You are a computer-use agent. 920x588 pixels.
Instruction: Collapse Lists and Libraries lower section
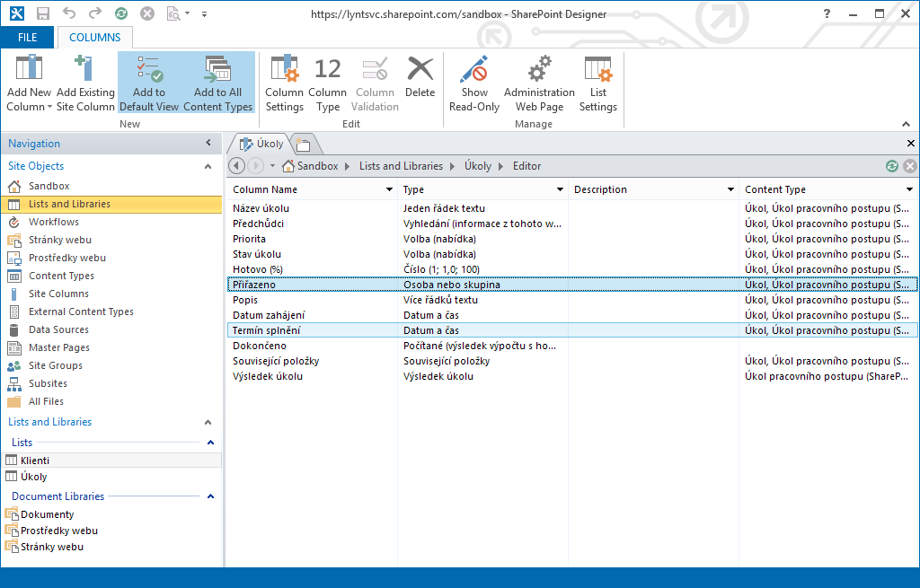click(208, 422)
